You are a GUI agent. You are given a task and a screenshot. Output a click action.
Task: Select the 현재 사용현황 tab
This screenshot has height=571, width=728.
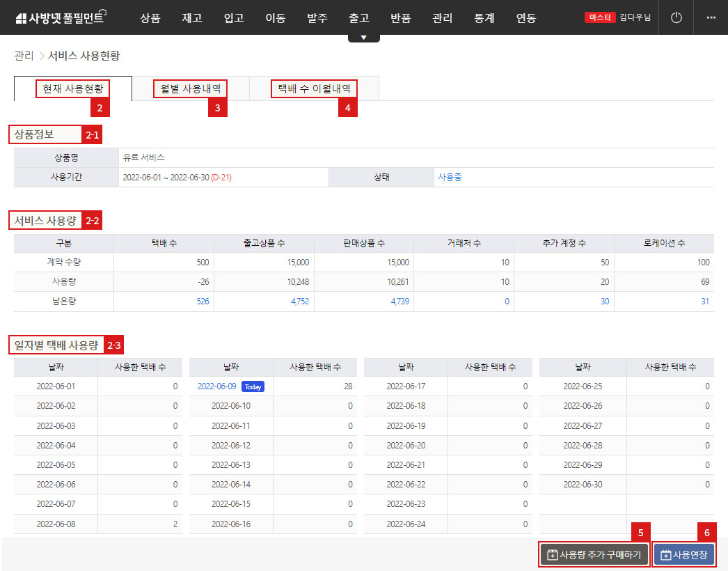click(72, 89)
